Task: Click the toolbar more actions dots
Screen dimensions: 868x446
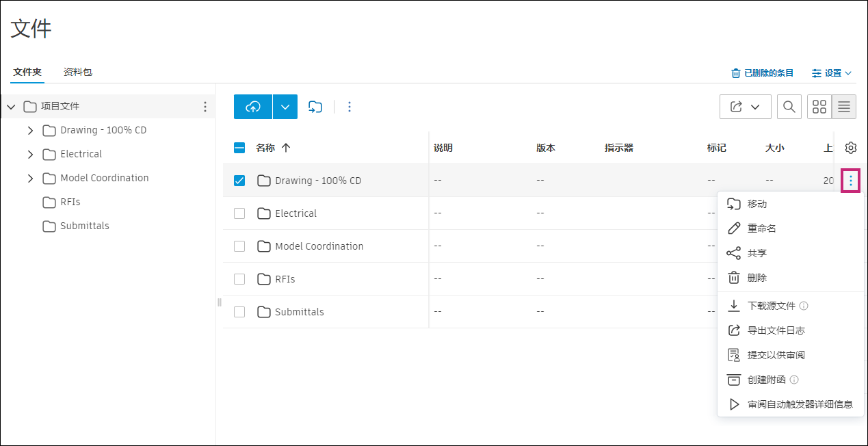Action: 350,107
